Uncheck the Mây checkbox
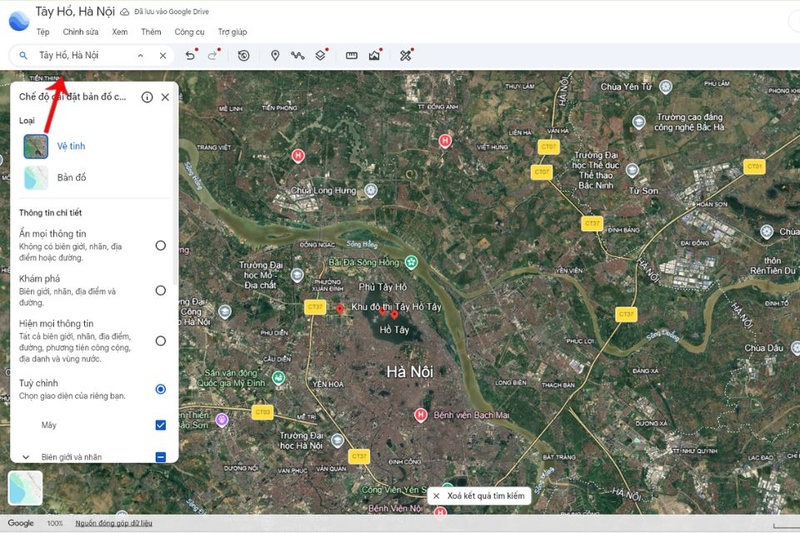800x533 pixels. [x=161, y=425]
